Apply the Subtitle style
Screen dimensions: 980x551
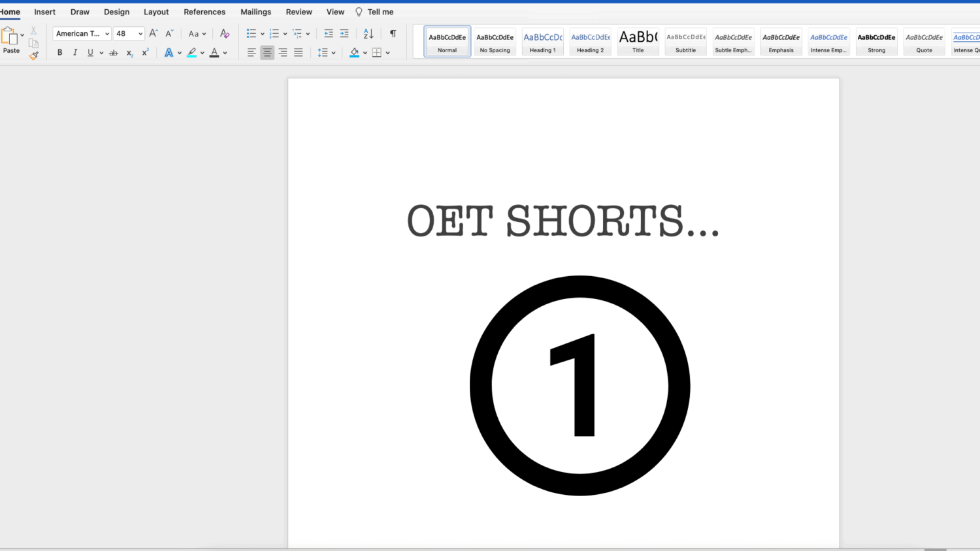click(686, 42)
